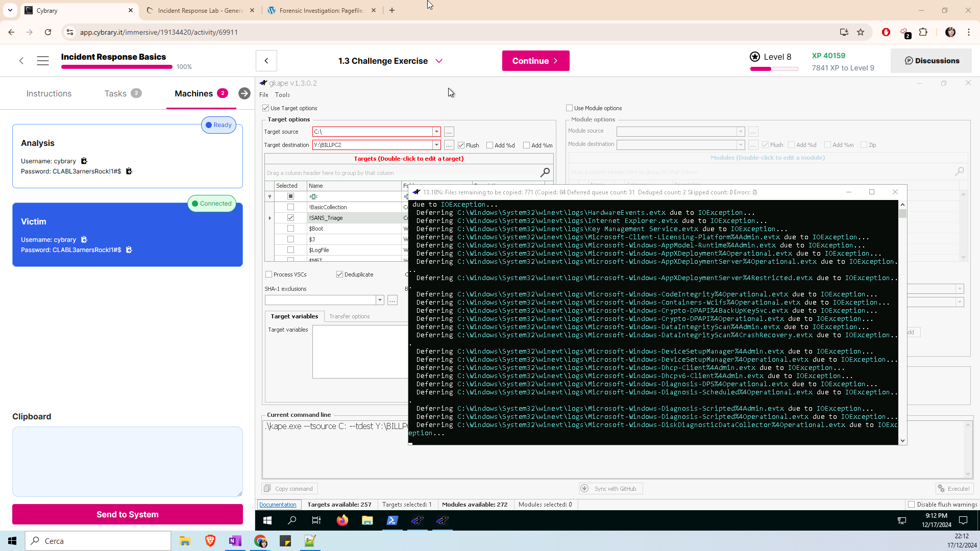Switch to the Transfer options tab
This screenshot has height=551, width=980.
349,316
